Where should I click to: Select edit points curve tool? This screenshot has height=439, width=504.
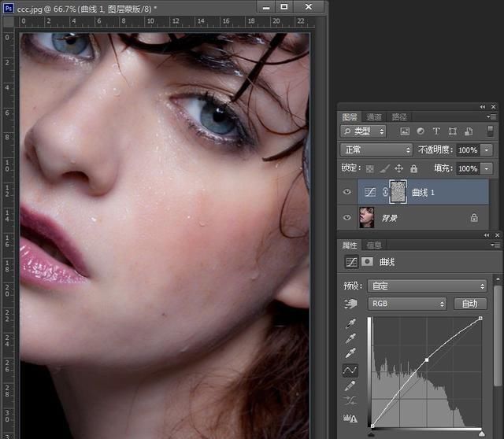350,371
